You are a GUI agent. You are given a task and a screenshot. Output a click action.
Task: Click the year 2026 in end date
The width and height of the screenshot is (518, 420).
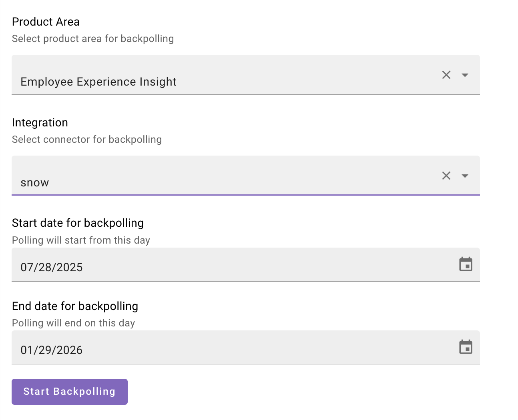point(70,350)
